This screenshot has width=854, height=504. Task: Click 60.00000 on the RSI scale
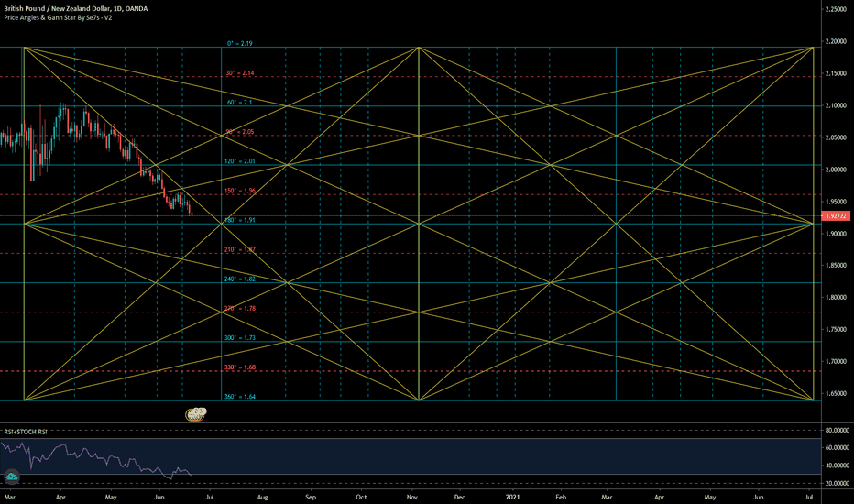pos(838,448)
